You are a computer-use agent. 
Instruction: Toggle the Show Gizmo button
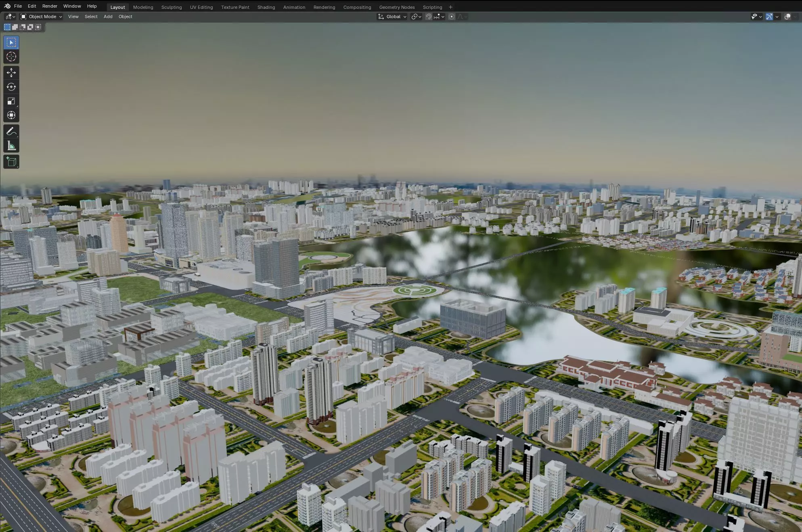tap(769, 17)
